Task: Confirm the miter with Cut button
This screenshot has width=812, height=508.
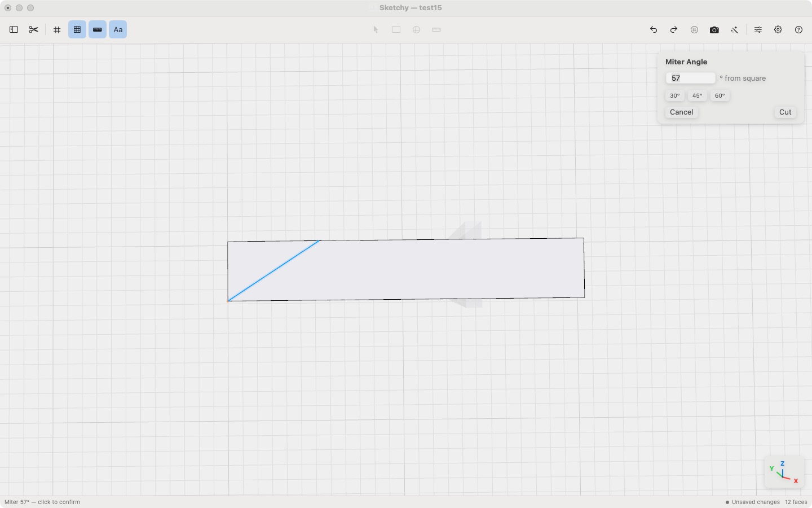Action: click(x=785, y=112)
